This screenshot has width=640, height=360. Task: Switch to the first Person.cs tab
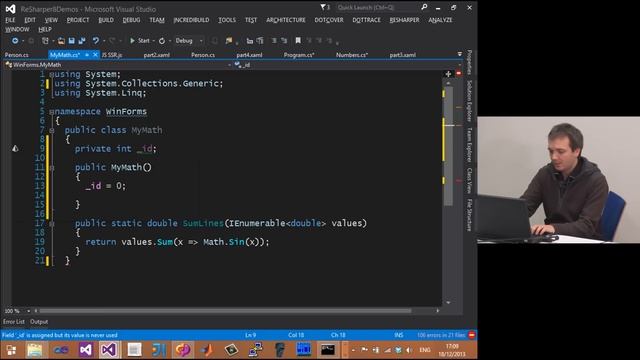17,55
